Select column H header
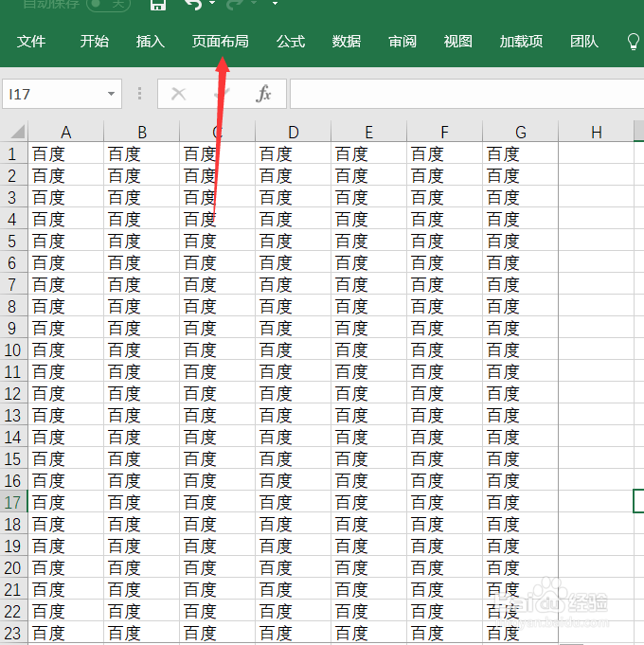The height and width of the screenshot is (645, 644). coord(596,132)
